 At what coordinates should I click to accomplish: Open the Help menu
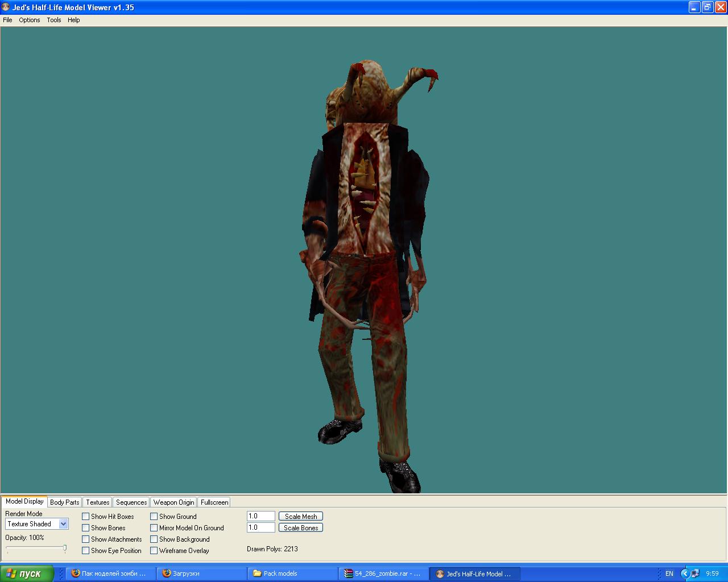coord(74,20)
